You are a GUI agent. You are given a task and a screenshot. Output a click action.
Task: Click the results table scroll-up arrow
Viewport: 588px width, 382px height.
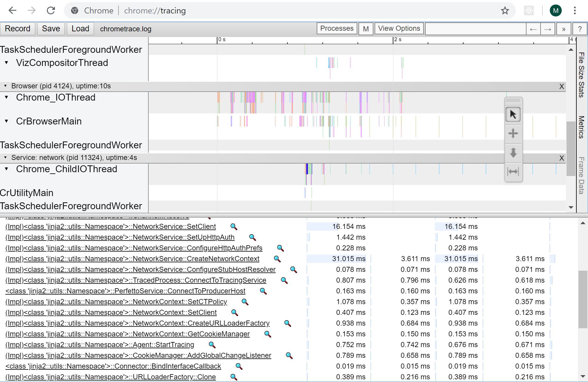coord(583,223)
